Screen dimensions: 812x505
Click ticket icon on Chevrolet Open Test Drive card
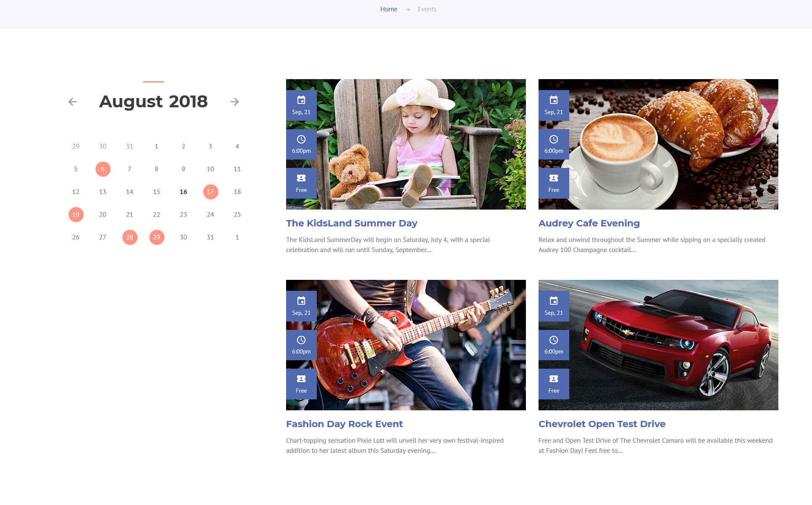554,379
